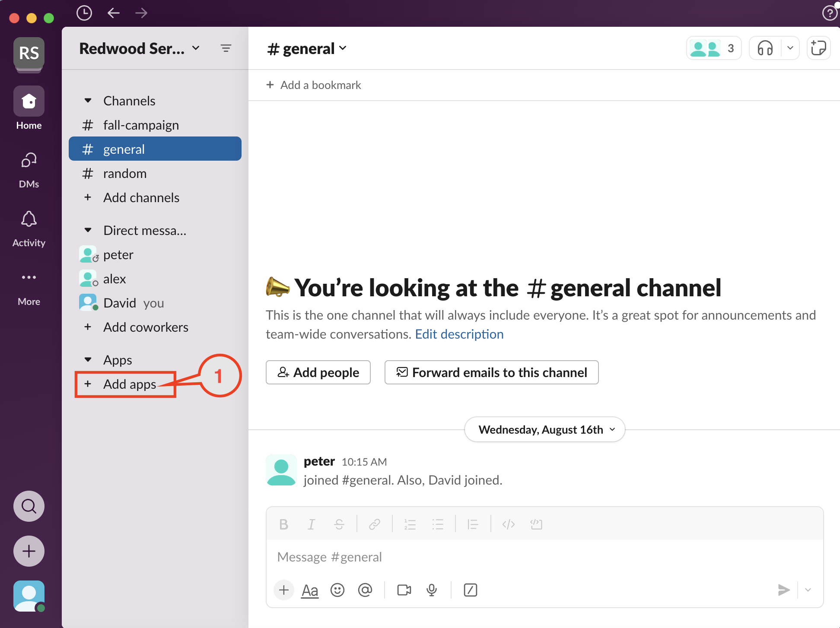Toggle strikethrough formatting
The height and width of the screenshot is (628, 840).
tap(339, 524)
